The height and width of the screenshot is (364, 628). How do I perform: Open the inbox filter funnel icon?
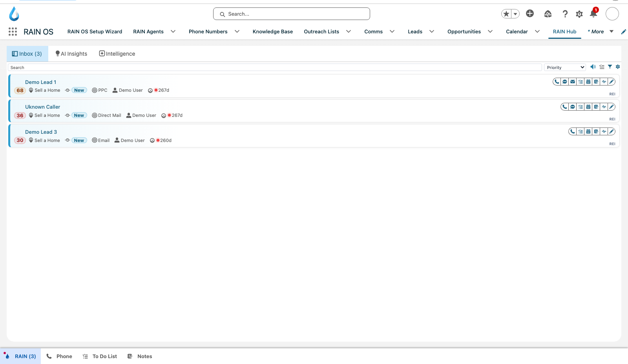(610, 67)
